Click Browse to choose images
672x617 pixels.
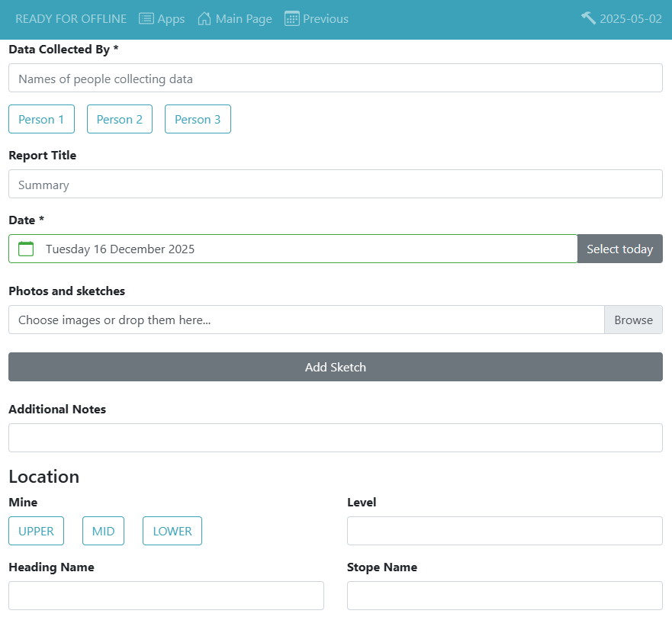click(x=633, y=320)
